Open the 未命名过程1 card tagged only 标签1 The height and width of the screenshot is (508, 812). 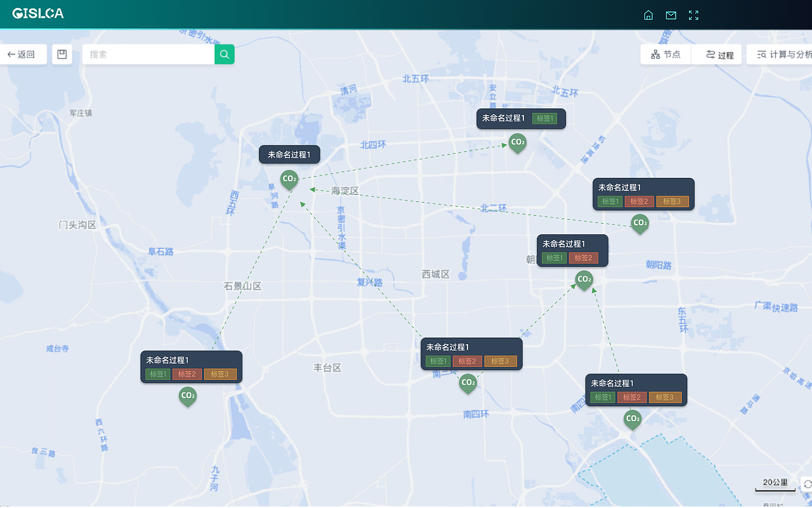(521, 118)
